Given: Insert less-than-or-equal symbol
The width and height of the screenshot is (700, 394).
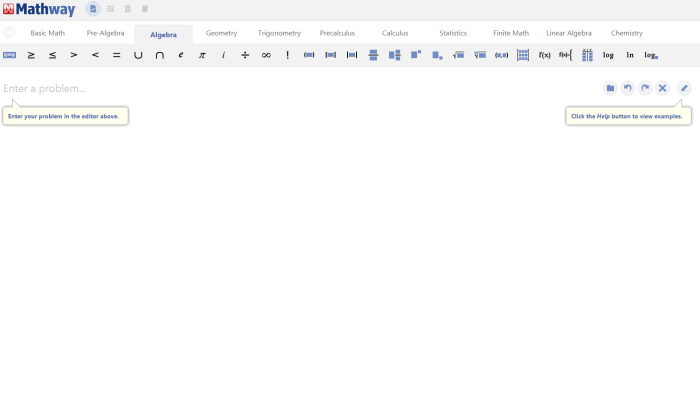Looking at the screenshot, I should click(52, 55).
